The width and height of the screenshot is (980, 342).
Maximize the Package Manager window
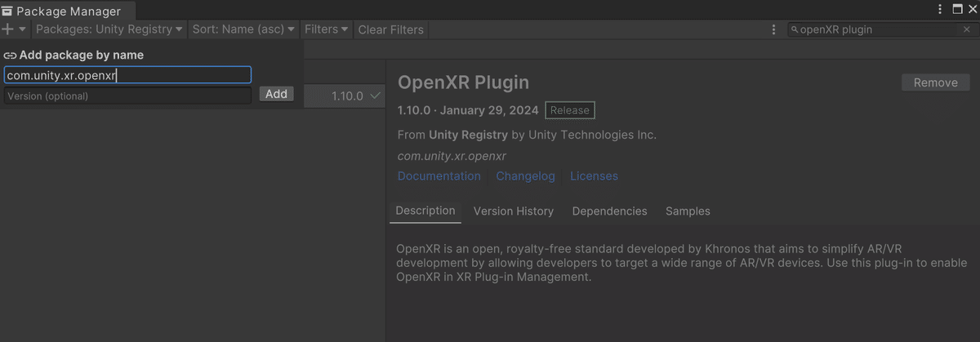coord(957,10)
